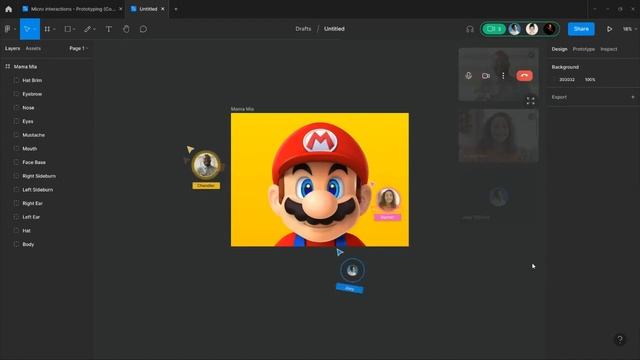Viewport: 640px width, 360px height.
Task: Open the Page 1 dropdown
Action: [x=78, y=48]
